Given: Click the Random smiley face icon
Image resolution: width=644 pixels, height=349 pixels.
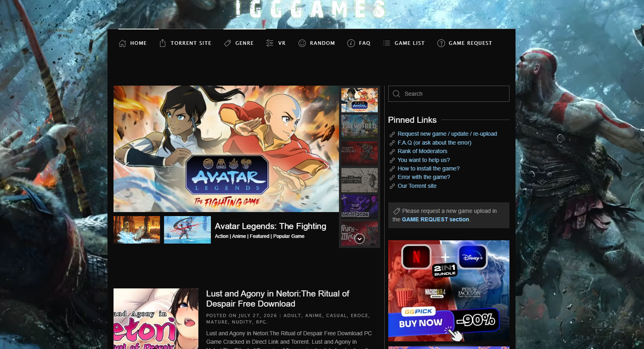Looking at the screenshot, I should coord(302,43).
